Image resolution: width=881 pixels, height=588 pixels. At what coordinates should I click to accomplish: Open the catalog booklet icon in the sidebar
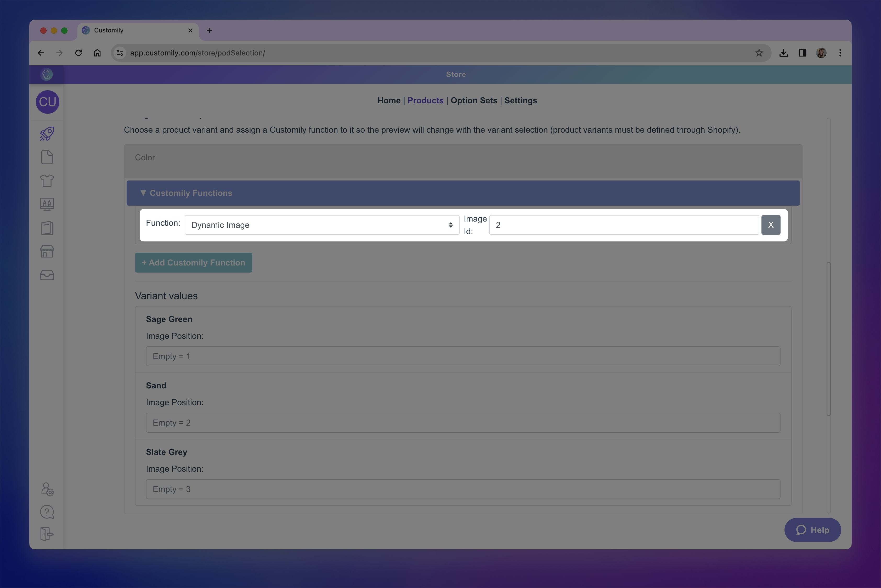click(47, 228)
